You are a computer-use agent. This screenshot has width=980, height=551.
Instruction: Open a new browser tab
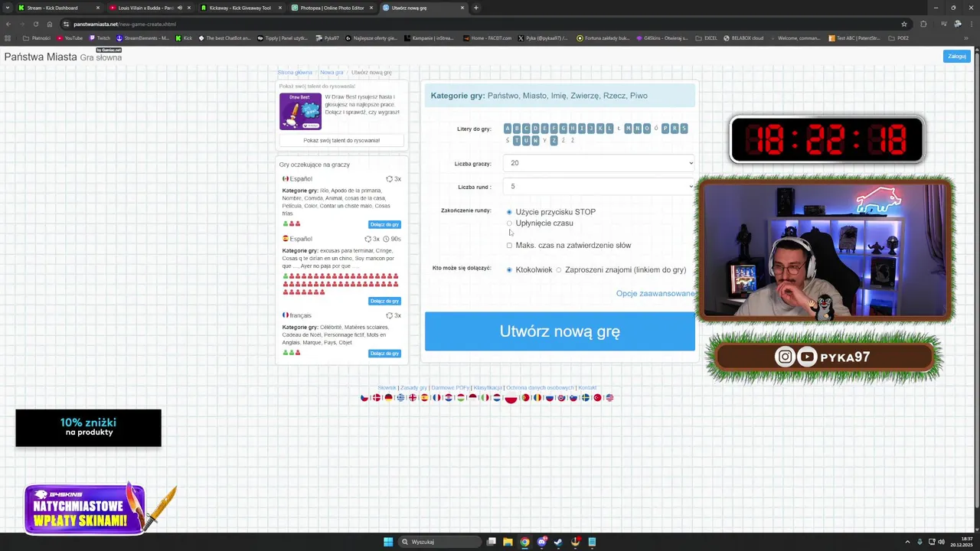[475, 8]
